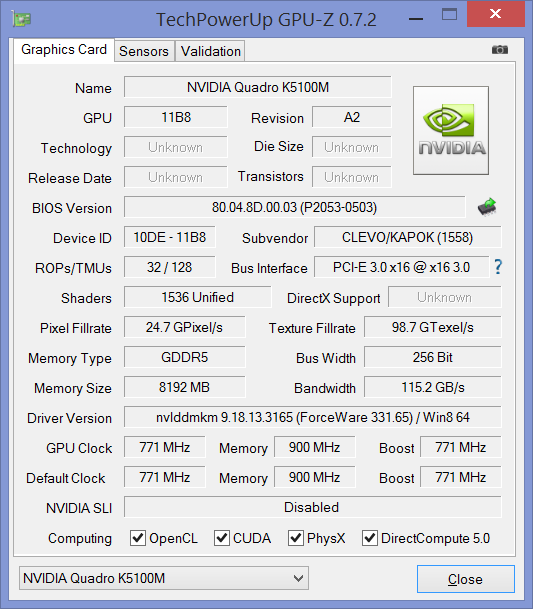Toggle the PhysX checkbox

pos(296,538)
